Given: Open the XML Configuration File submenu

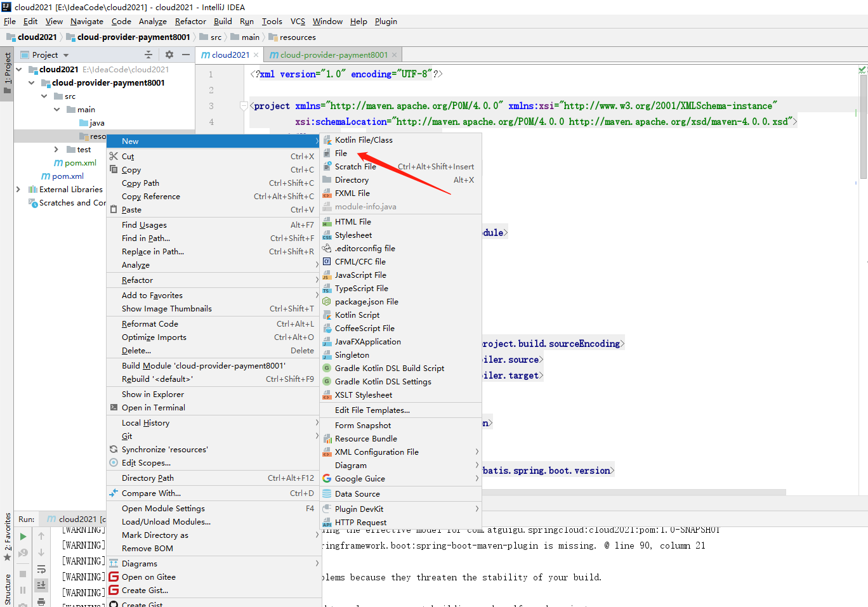Looking at the screenshot, I should pyautogui.click(x=400, y=452).
